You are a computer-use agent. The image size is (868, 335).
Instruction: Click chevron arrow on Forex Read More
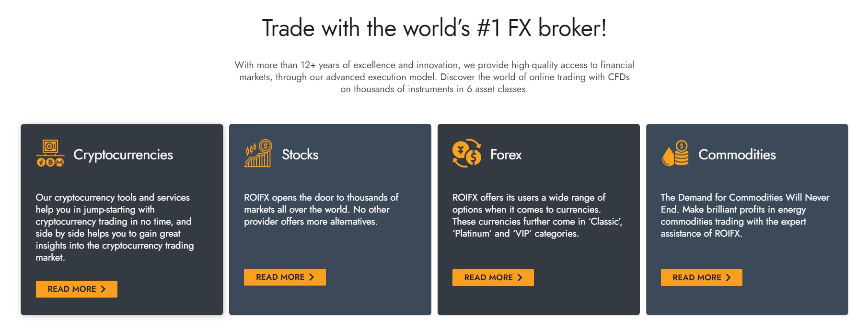520,277
